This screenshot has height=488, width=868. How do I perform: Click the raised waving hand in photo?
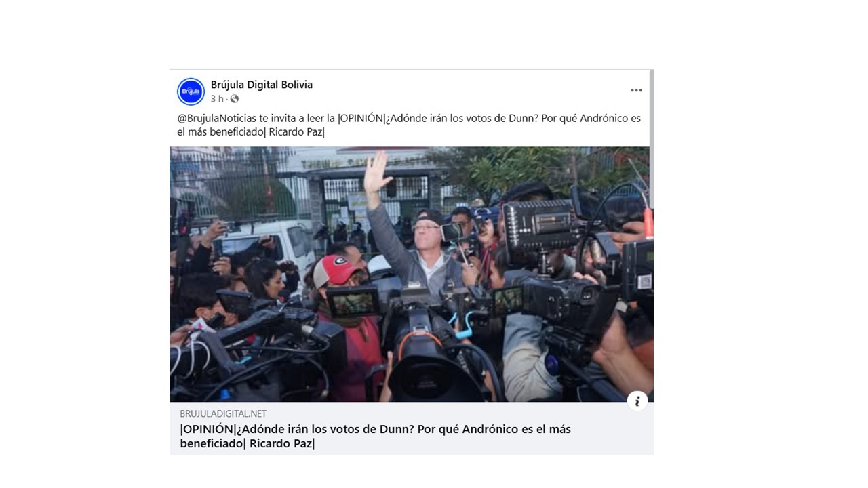(376, 171)
